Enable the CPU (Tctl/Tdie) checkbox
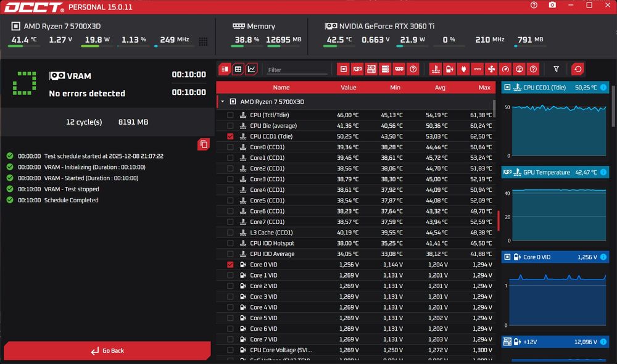617x364 pixels. [x=230, y=115]
